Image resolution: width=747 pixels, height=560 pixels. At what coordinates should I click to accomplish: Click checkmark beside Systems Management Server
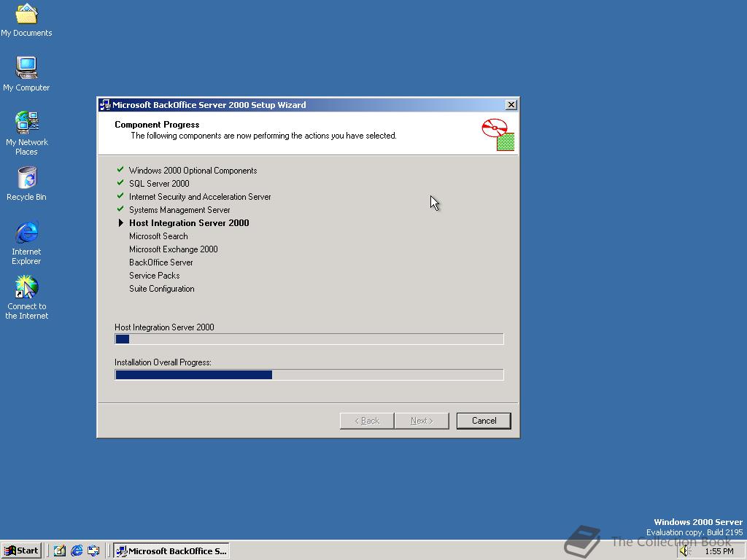120,209
